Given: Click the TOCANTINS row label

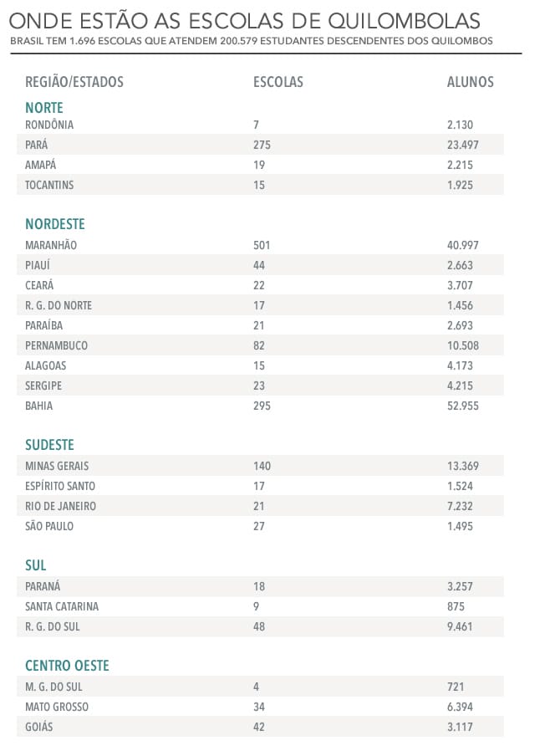Looking at the screenshot, I should (49, 185).
